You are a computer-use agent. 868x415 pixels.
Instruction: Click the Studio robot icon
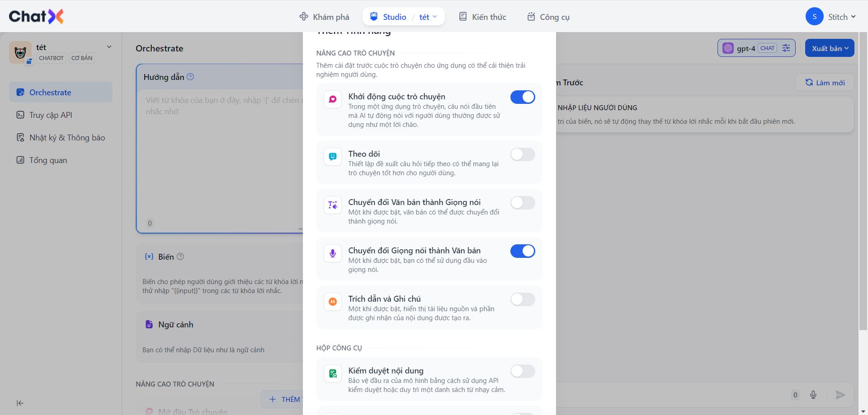pyautogui.click(x=374, y=17)
